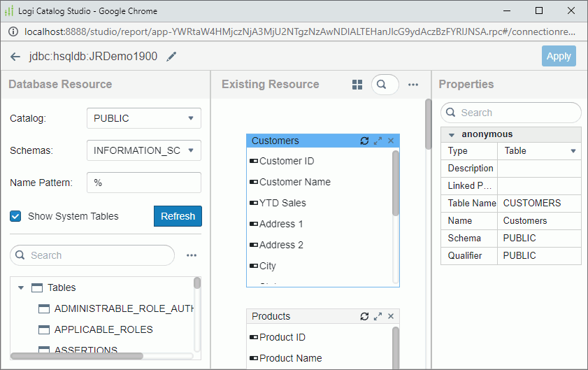Click the YTD Sales column icon

[254, 203]
